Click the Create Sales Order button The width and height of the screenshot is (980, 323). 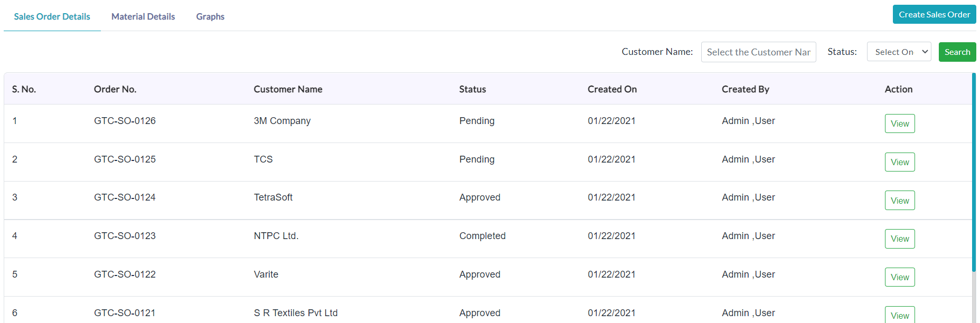pos(934,14)
